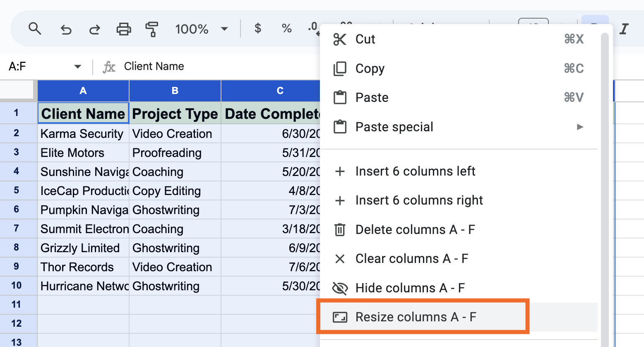
Task: Choose Clear columns A - F
Action: click(459, 258)
